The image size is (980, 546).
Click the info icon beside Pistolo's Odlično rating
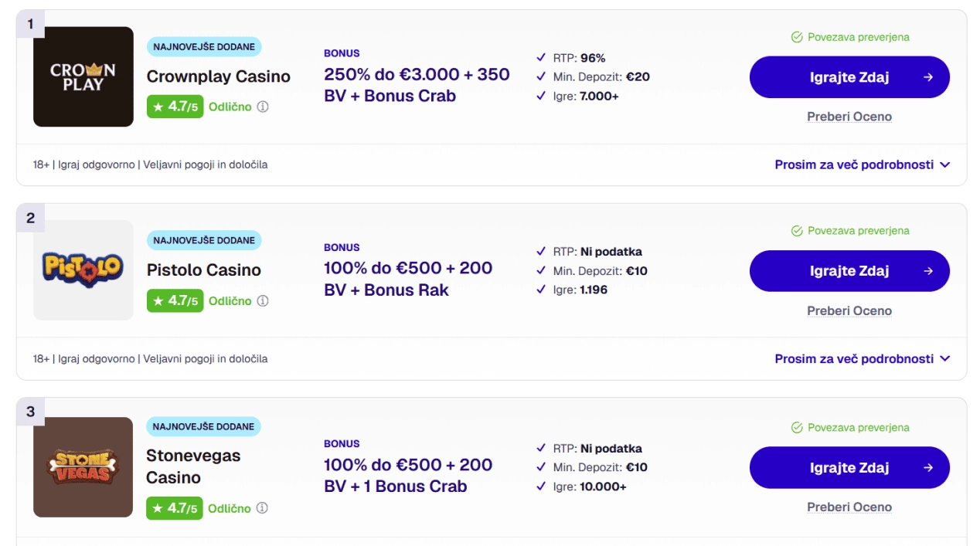click(x=263, y=300)
